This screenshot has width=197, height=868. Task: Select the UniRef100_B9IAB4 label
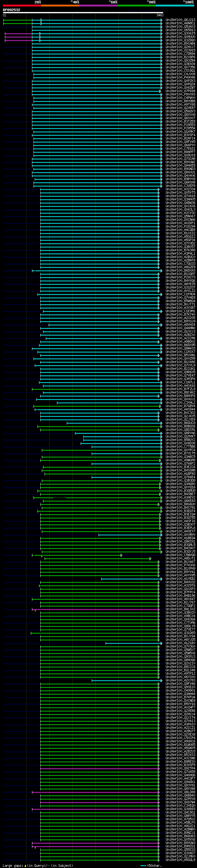pos(180,43)
